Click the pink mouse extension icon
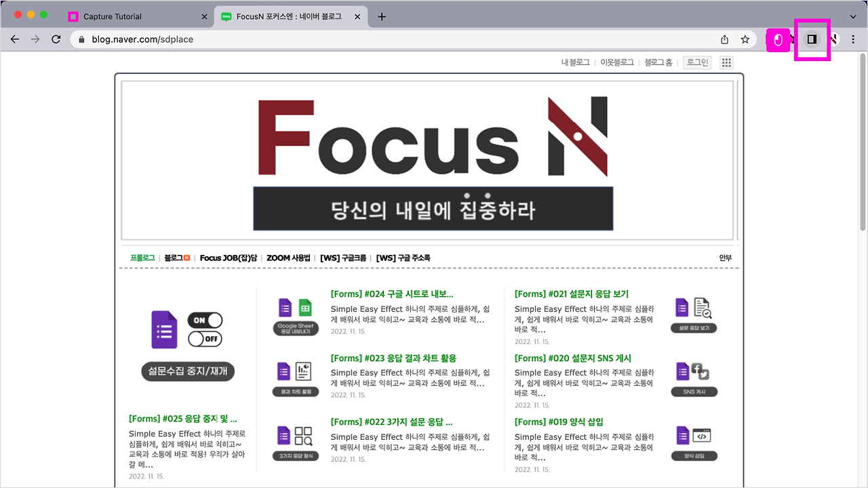The height and width of the screenshot is (488, 868). [777, 39]
